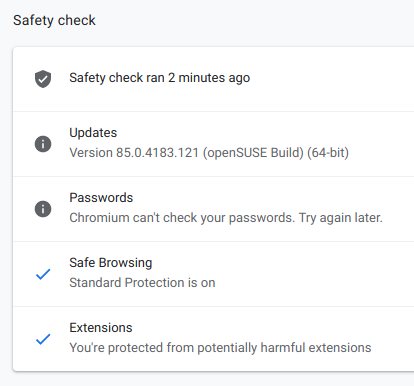The height and width of the screenshot is (386, 414).
Task: Click 'Chromium can't check your passwords' message
Action: coord(182,218)
